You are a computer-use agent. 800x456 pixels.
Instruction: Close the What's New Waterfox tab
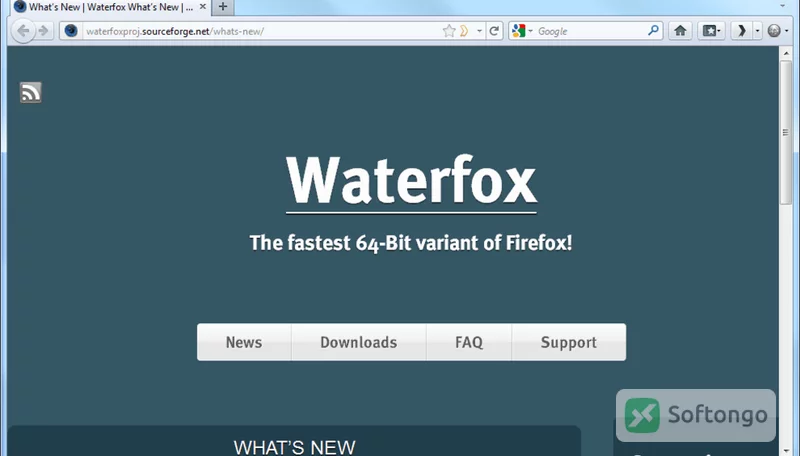[x=203, y=7]
